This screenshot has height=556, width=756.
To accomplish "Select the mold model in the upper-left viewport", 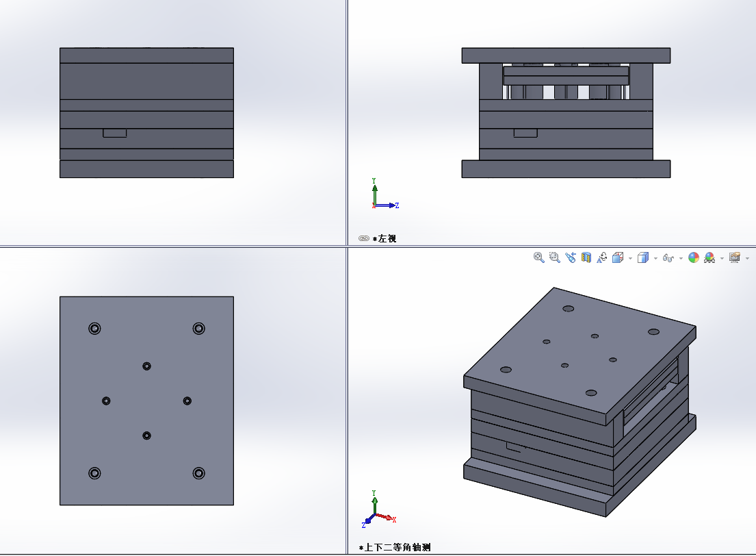I will (146, 112).
